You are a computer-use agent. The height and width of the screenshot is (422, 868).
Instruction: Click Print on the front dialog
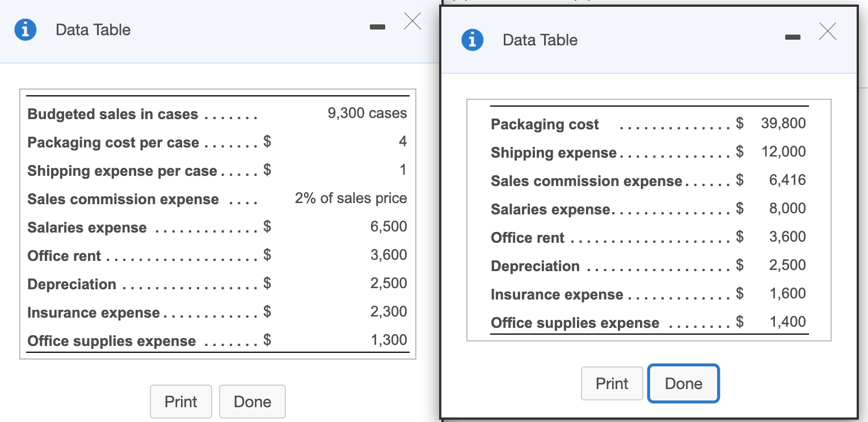click(x=612, y=383)
